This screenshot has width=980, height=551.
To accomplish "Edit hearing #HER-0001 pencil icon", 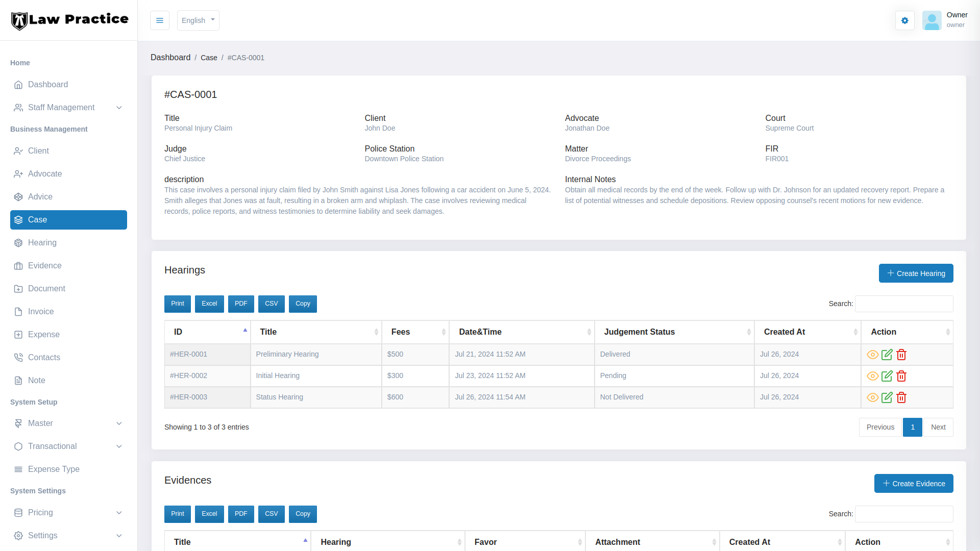I will coord(887,355).
